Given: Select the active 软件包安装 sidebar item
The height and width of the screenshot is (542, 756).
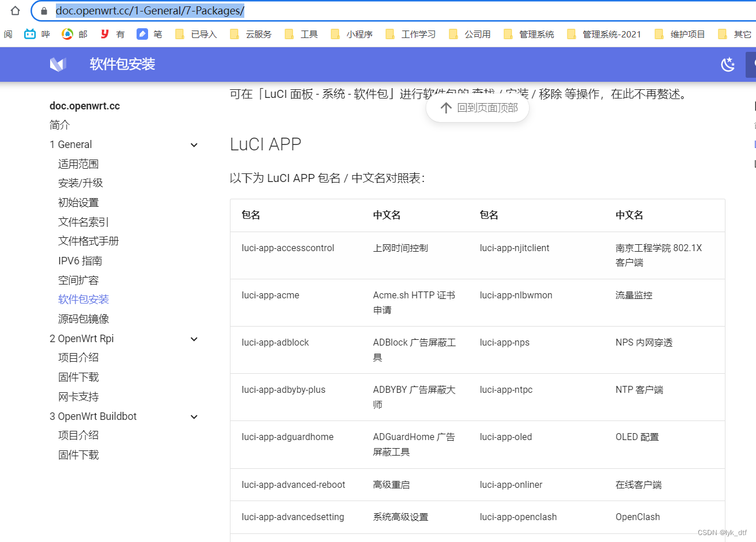Looking at the screenshot, I should [84, 300].
